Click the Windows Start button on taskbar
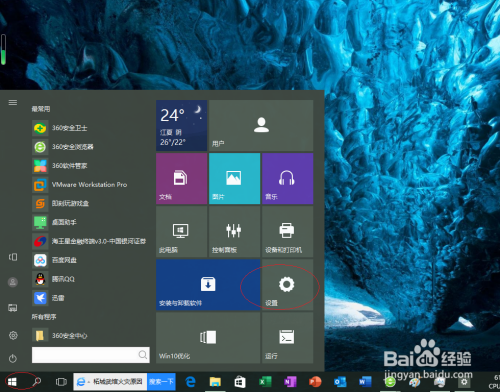Screen dimensions: 500x392 click(12, 382)
